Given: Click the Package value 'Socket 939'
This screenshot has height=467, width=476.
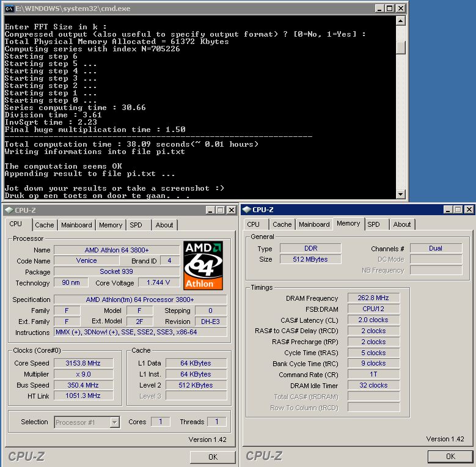Looking at the screenshot, I should tap(117, 271).
